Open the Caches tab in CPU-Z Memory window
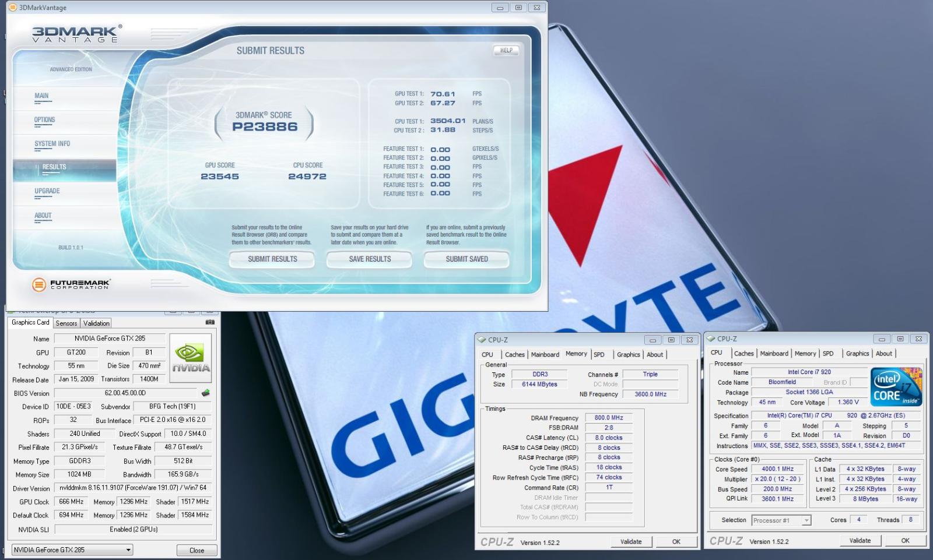This screenshot has height=560, width=933. pyautogui.click(x=515, y=354)
